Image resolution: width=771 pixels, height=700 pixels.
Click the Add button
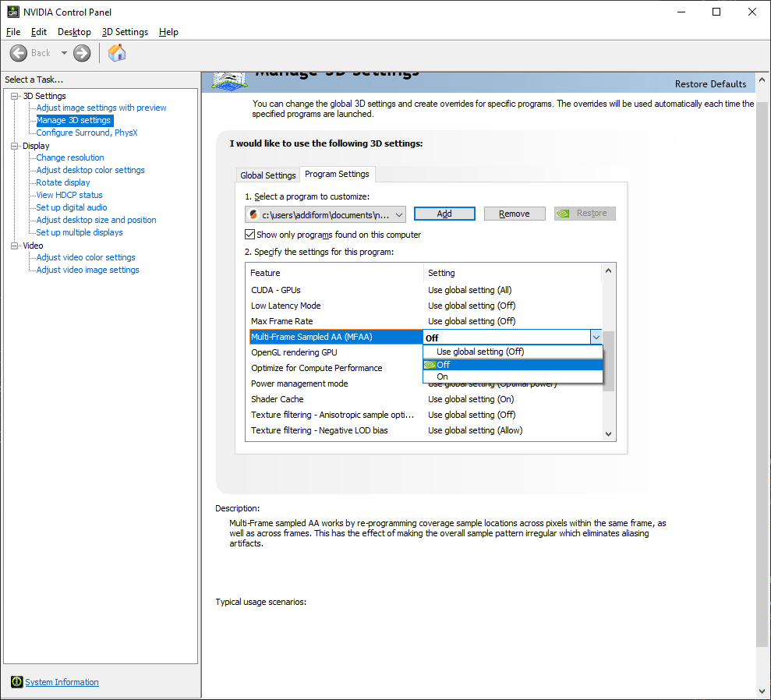tap(444, 213)
